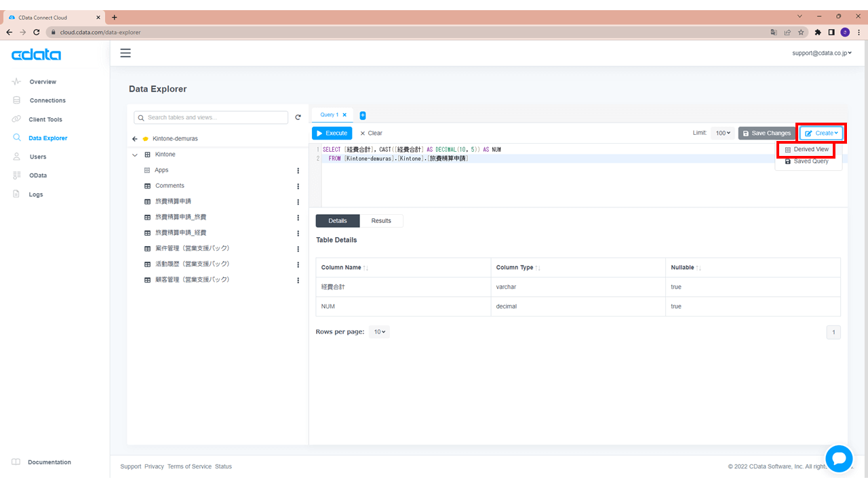Select CData Connect Cloud browser tab

pos(54,18)
